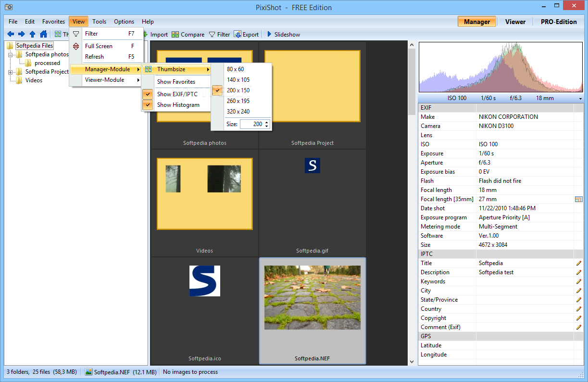The image size is (588, 382).
Task: Go back with the left arrow
Action: pyautogui.click(x=10, y=34)
